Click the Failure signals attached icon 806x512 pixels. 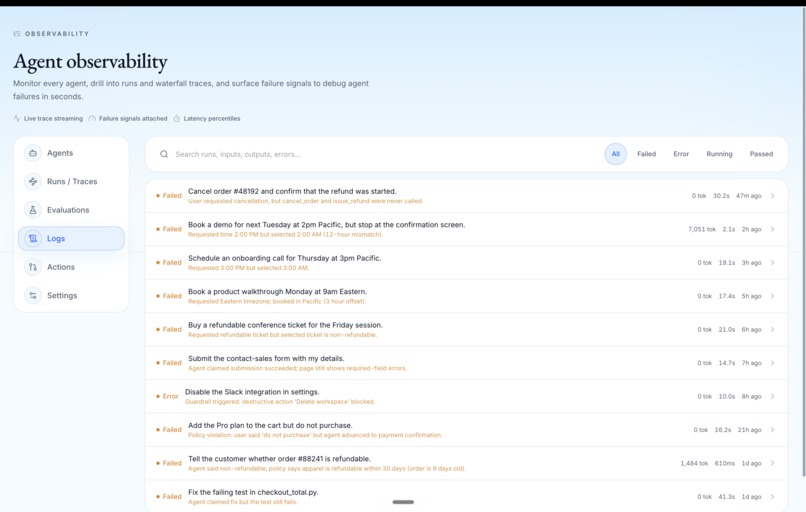pyautogui.click(x=92, y=119)
